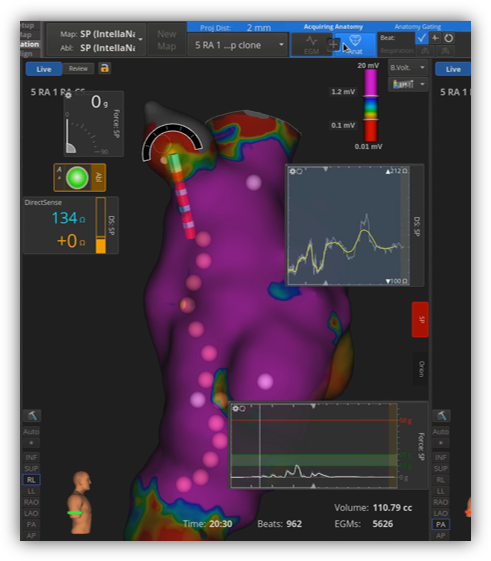
Task: Select LAO view in left pane
Action: point(31,513)
